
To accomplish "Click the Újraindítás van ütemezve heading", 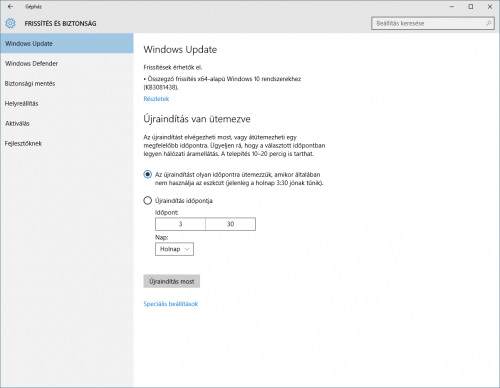I will (197, 119).
